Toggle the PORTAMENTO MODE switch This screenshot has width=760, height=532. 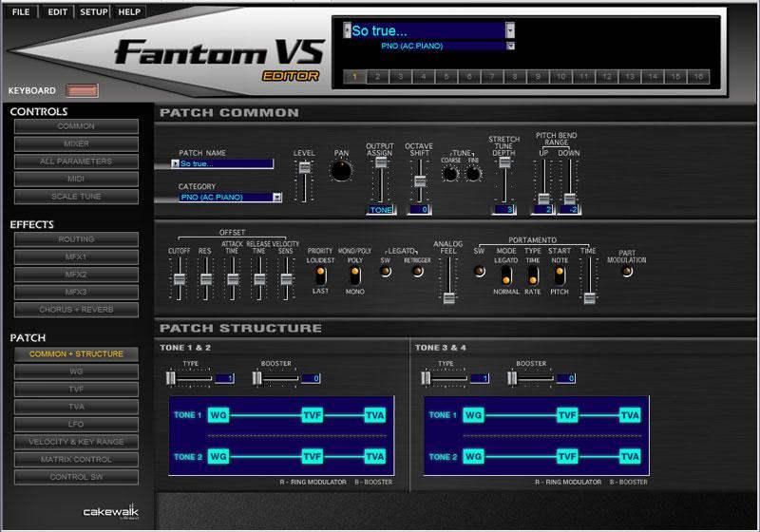coord(506,276)
